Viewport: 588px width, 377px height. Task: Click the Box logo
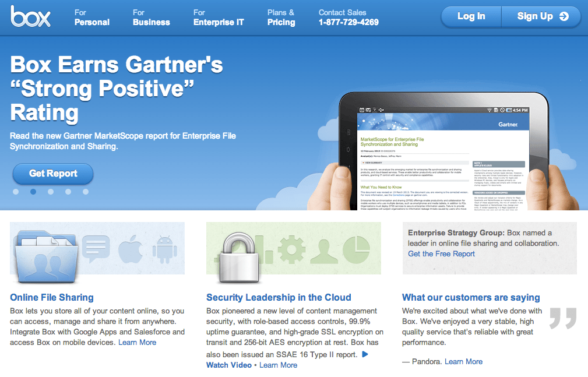(x=30, y=16)
